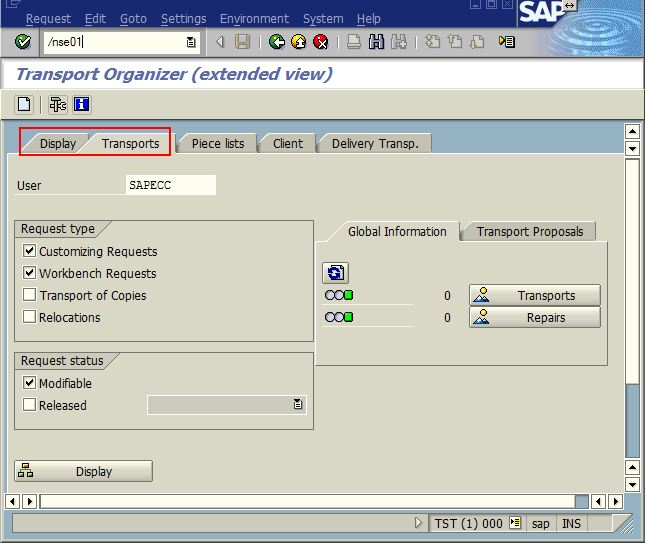Check the Released status checkbox
This screenshot has height=543, width=645.
(29, 404)
